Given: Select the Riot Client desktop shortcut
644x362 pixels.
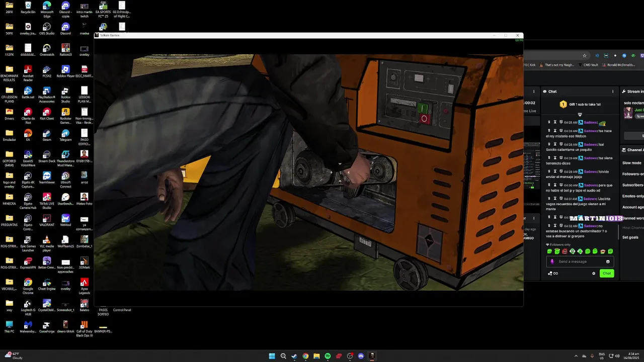Looking at the screenshot, I should coord(47,114).
